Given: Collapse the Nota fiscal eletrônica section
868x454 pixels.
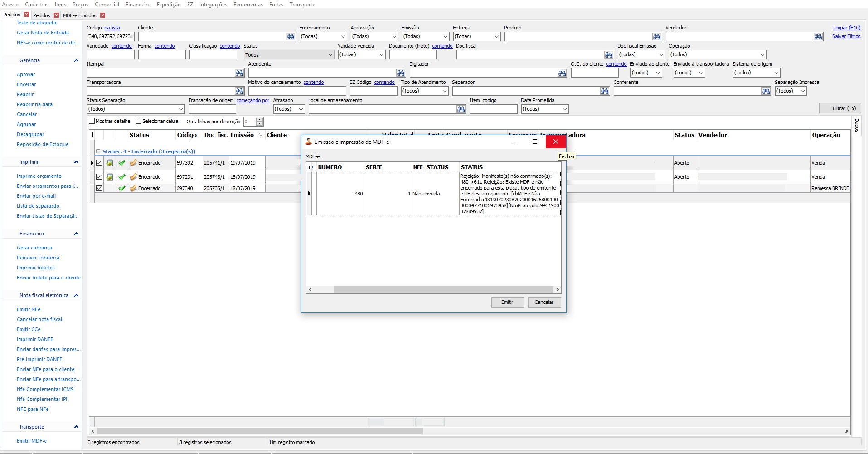Looking at the screenshot, I should point(76,296).
